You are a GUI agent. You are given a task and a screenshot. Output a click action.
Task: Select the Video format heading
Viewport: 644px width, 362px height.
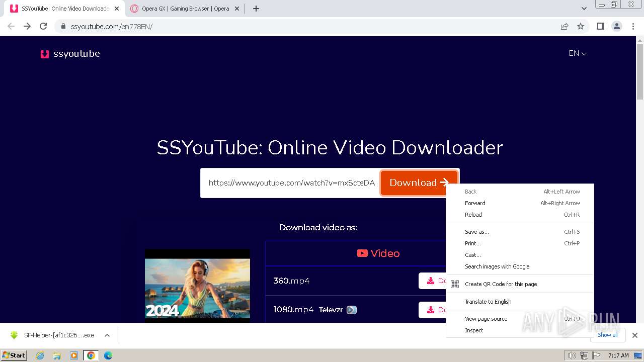pos(378,253)
